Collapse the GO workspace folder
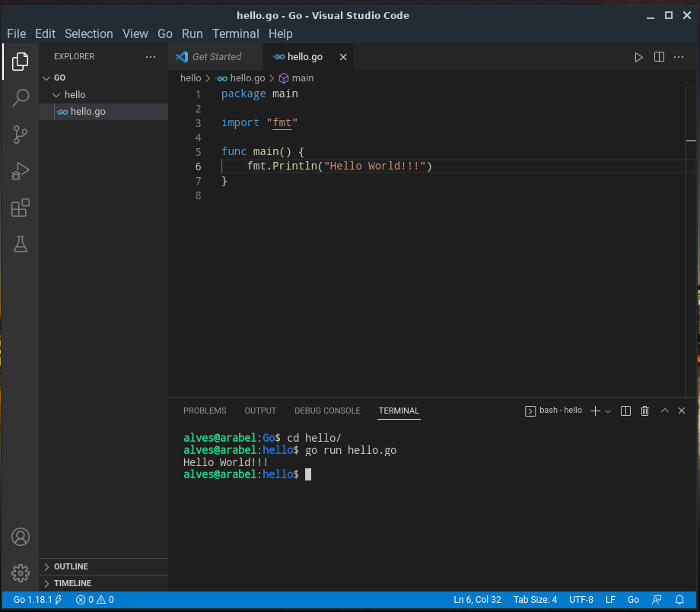This screenshot has height=612, width=700. [x=46, y=78]
